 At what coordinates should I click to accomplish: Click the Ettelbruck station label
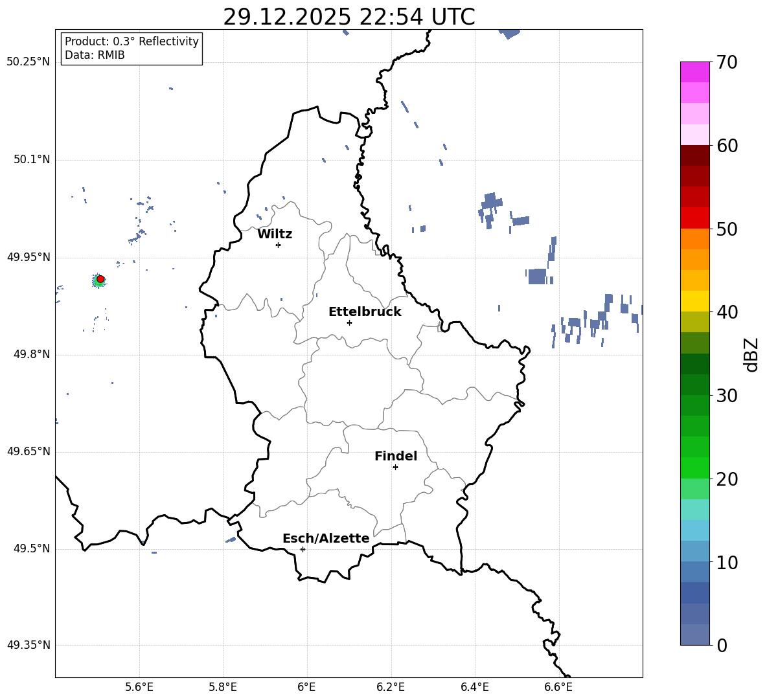(x=365, y=312)
